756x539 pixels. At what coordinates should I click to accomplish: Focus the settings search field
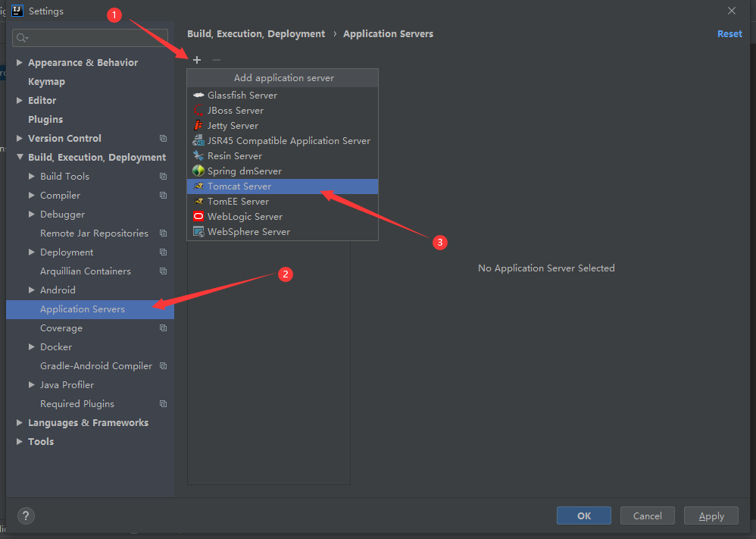90,38
